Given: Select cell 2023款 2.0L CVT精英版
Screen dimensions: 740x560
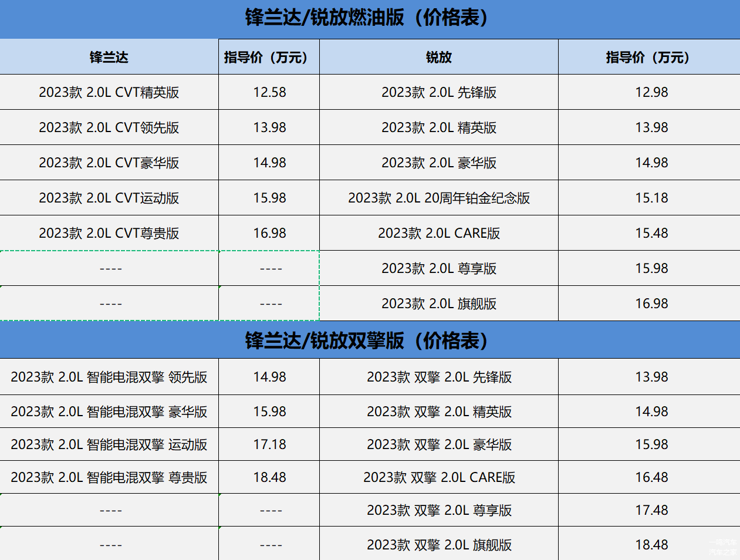Looking at the screenshot, I should click(x=109, y=92).
